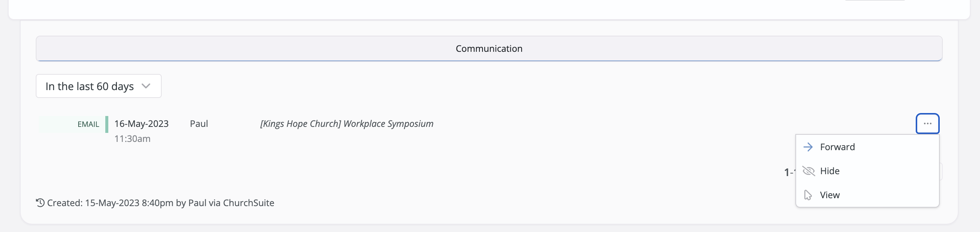Image resolution: width=980 pixels, height=232 pixels.
Task: Click the Forward arrow icon
Action: click(808, 147)
